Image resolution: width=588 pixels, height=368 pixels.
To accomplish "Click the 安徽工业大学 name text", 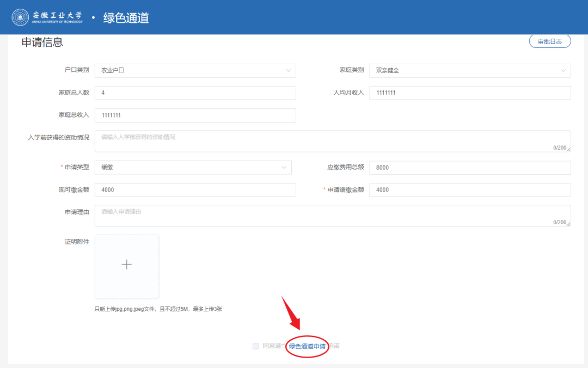I will click(57, 15).
